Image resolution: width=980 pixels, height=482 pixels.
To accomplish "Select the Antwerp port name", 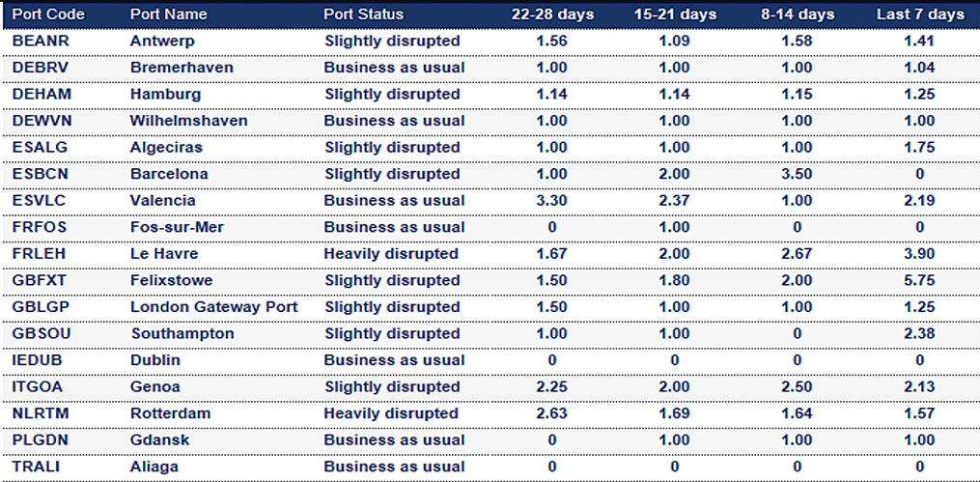I will [162, 42].
